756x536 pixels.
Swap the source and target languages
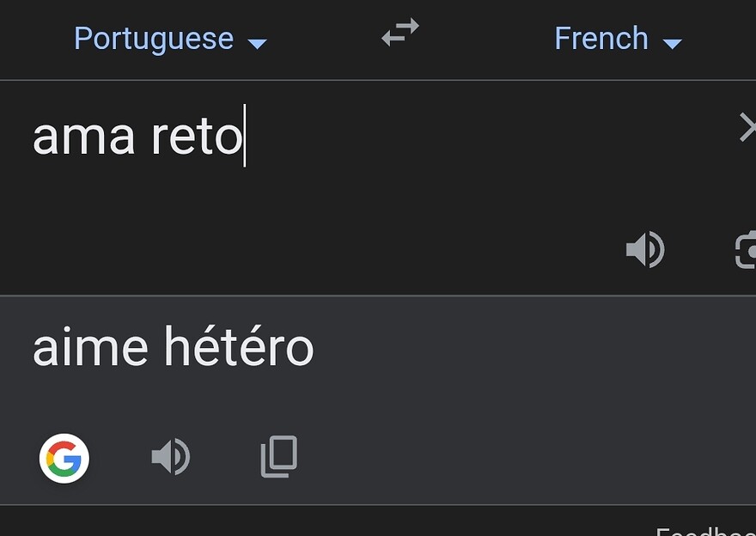(x=400, y=33)
